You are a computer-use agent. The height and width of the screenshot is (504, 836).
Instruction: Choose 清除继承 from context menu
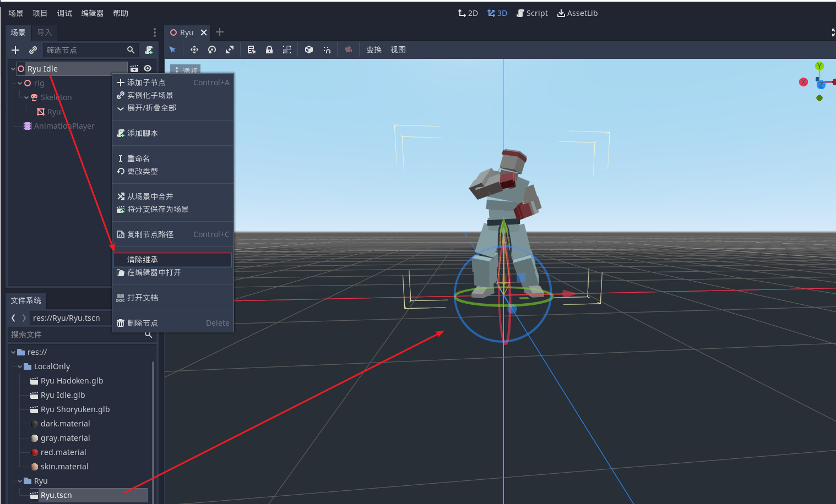pos(173,260)
